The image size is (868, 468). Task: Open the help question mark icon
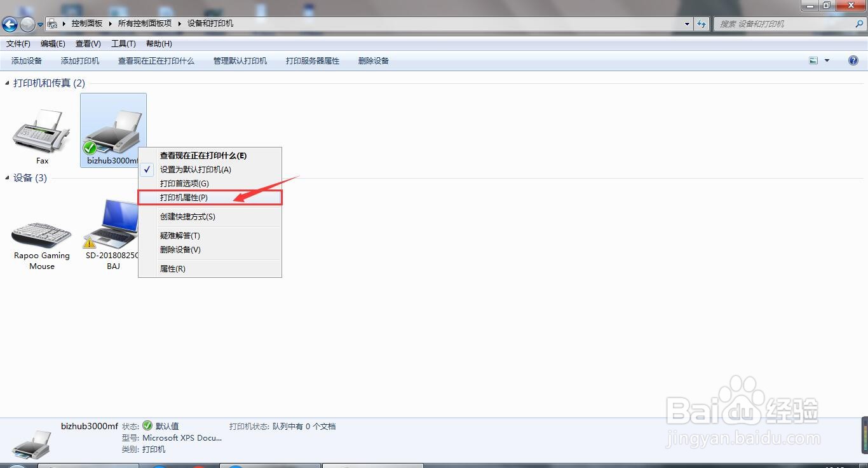pos(853,60)
